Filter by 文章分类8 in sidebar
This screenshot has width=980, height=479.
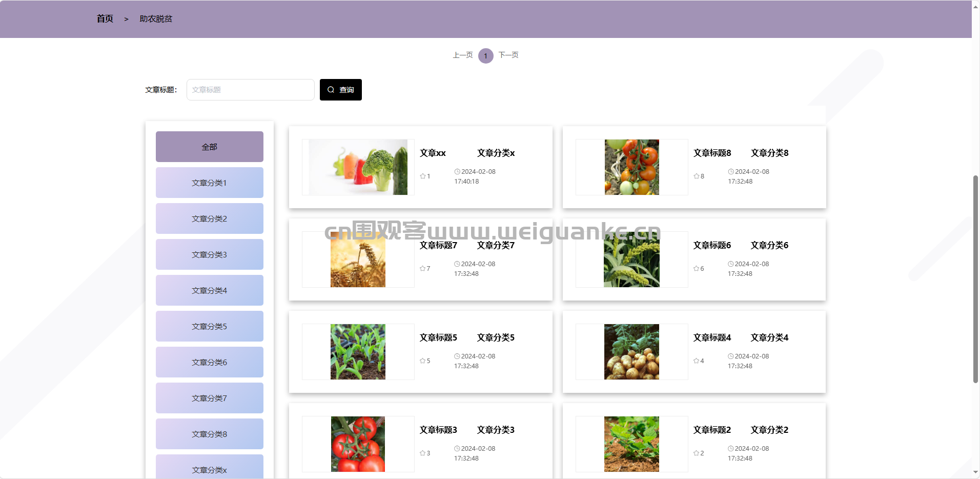coord(210,434)
